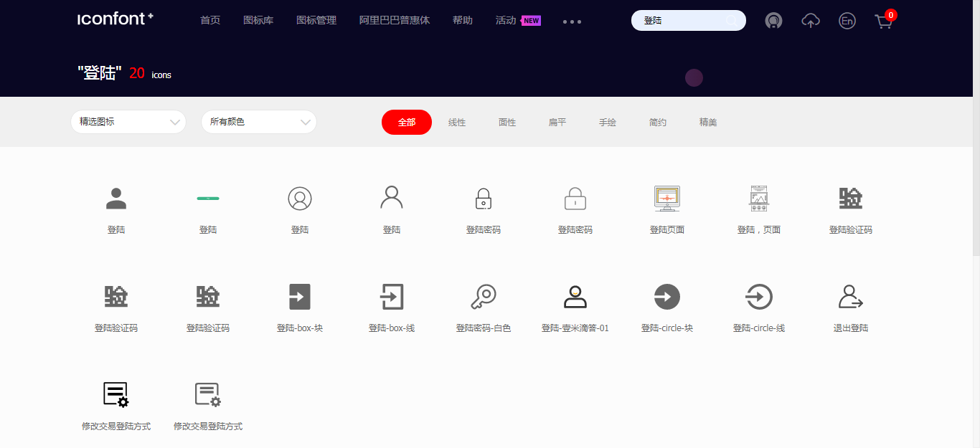The image size is (980, 448).
Task: Select the outline person 登陆 icon
Action: pyautogui.click(x=392, y=197)
